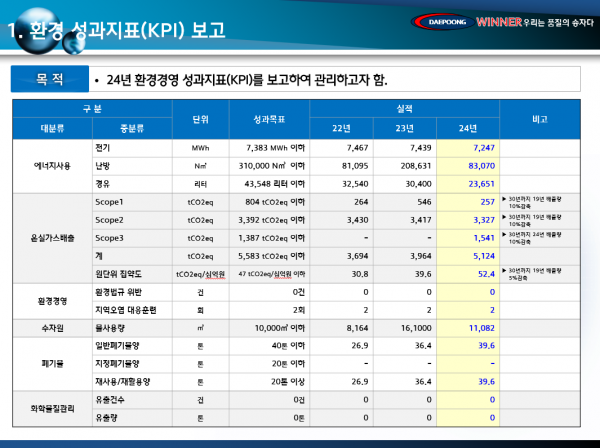Select the '에너지사용' category cell

click(x=52, y=166)
